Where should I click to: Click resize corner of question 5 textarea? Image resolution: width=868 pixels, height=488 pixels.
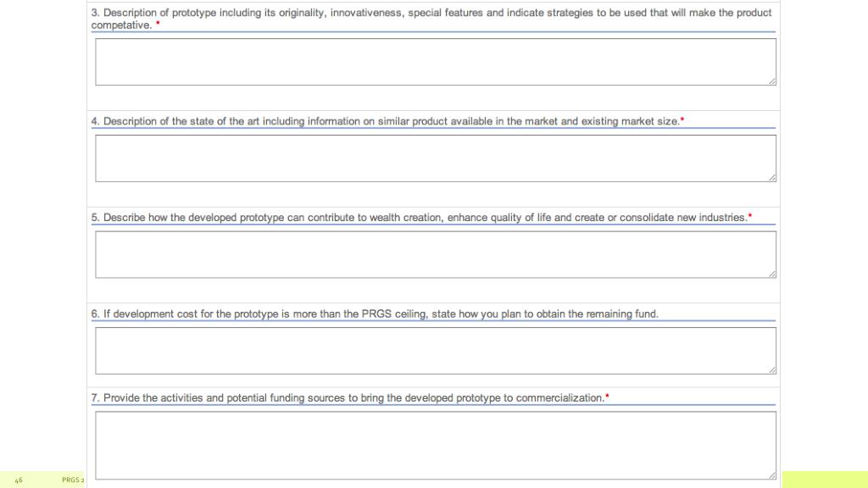point(771,274)
